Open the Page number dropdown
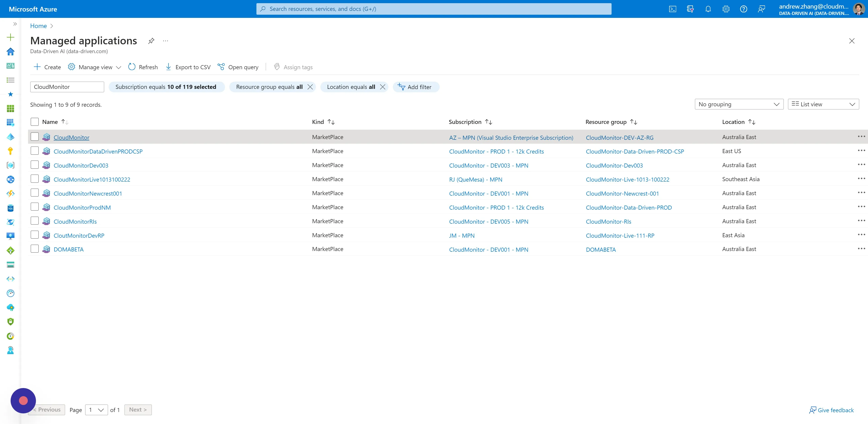This screenshot has width=868, height=424. 96,410
